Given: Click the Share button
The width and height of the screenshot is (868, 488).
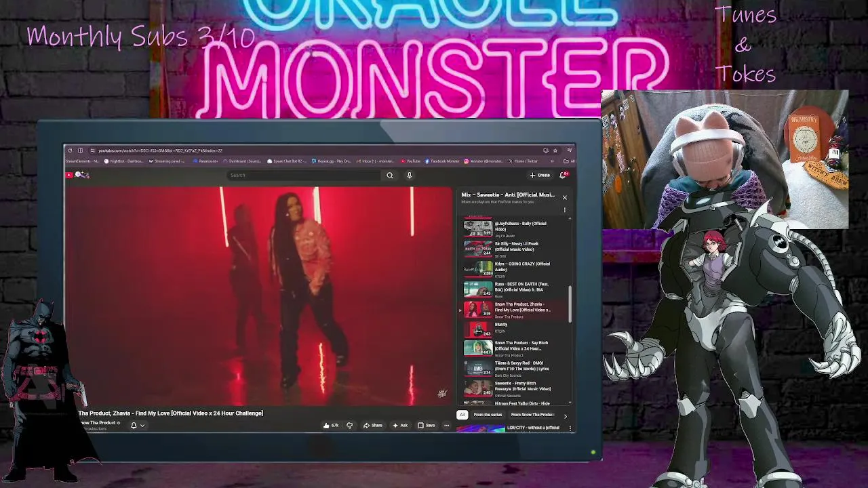Looking at the screenshot, I should [372, 426].
